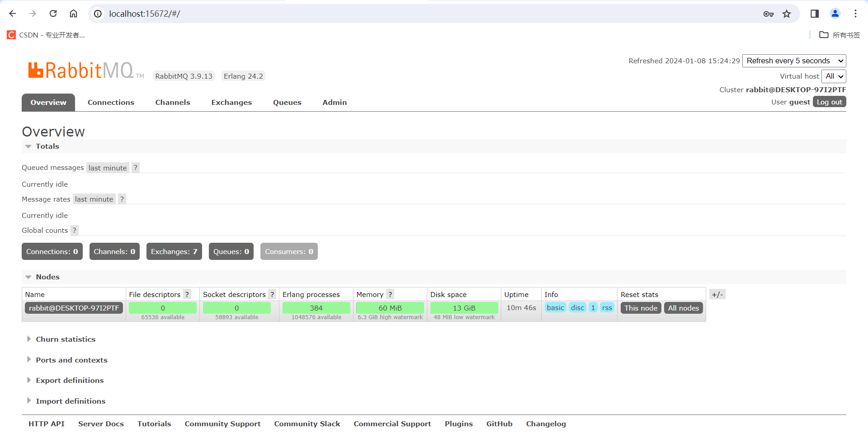Open Server Docs link
The height and width of the screenshot is (443, 868).
(101, 424)
